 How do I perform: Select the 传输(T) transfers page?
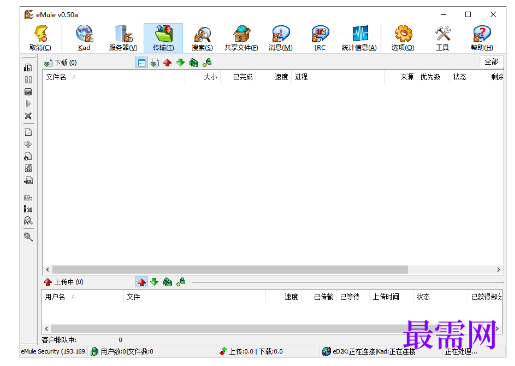163,38
